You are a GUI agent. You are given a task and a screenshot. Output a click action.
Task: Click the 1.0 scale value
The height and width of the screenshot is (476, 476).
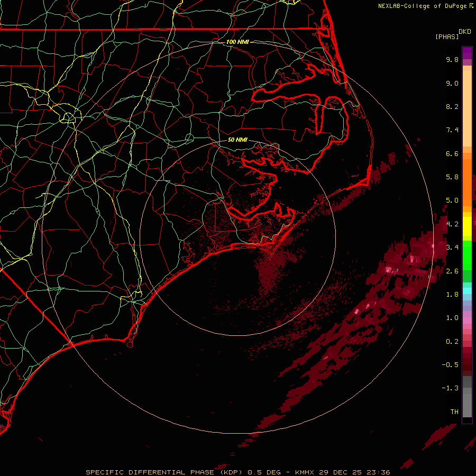coord(452,318)
